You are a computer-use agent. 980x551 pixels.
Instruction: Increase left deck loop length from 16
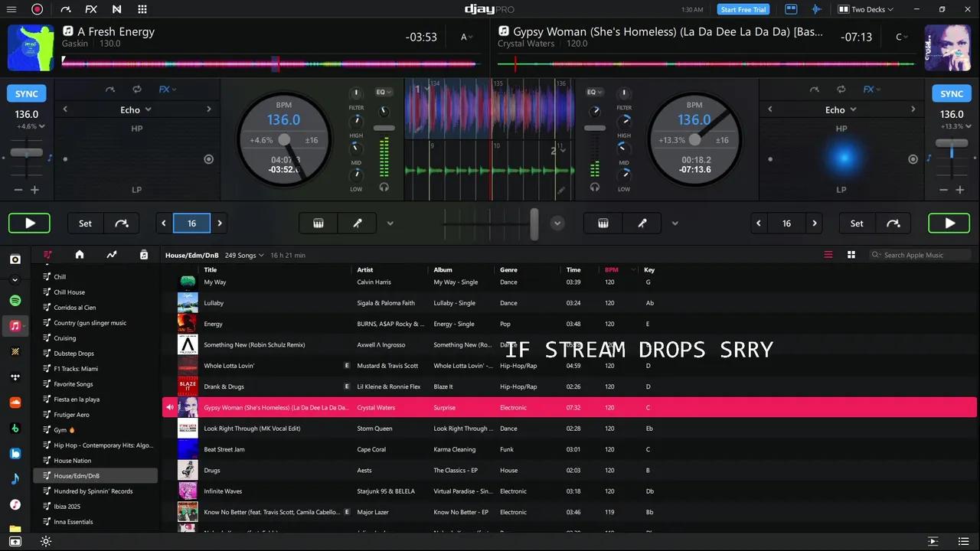(x=220, y=223)
